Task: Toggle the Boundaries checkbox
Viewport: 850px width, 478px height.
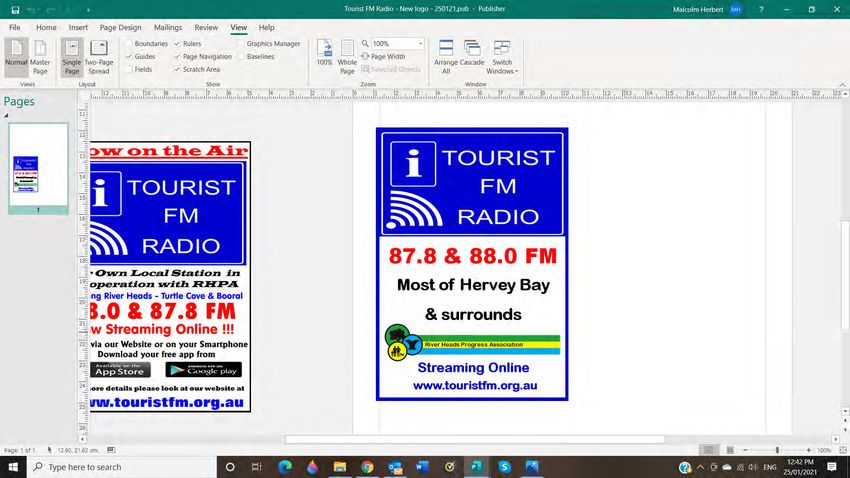Action: 129,43
